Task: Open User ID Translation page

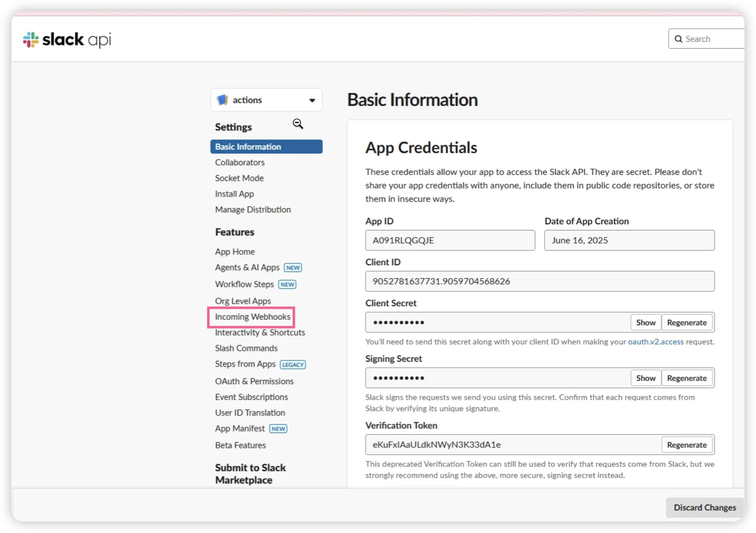Action: (x=250, y=413)
